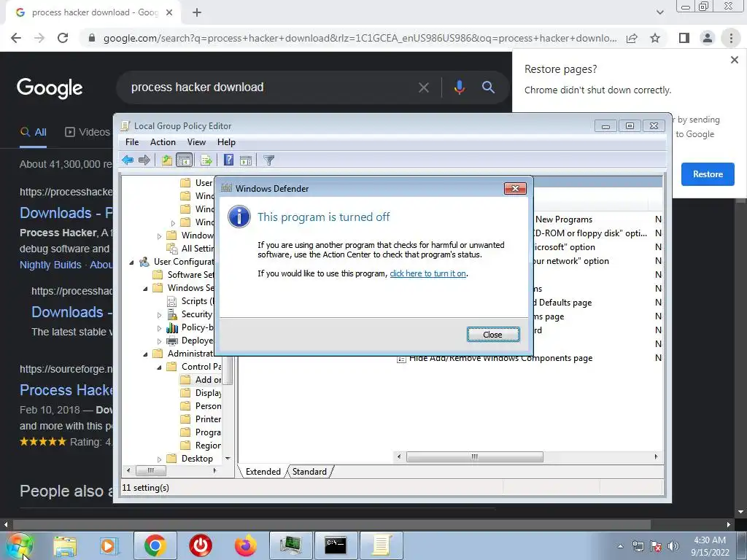Click 'click here to turn it on' link

(427, 273)
